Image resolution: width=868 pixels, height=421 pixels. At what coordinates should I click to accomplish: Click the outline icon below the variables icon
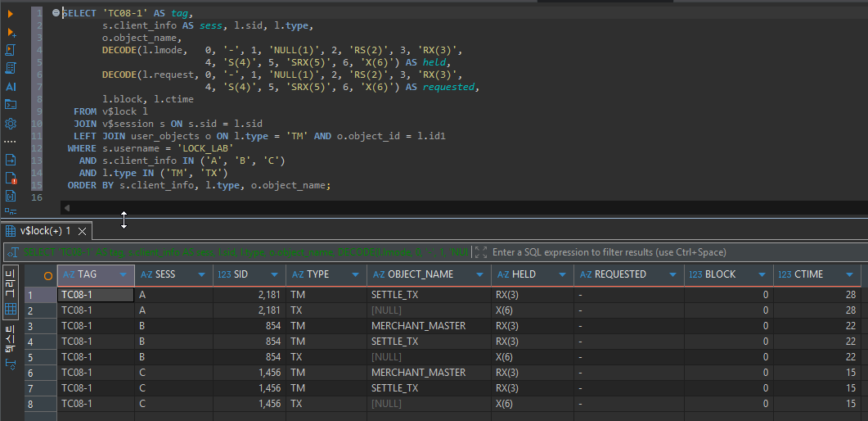click(x=10, y=211)
